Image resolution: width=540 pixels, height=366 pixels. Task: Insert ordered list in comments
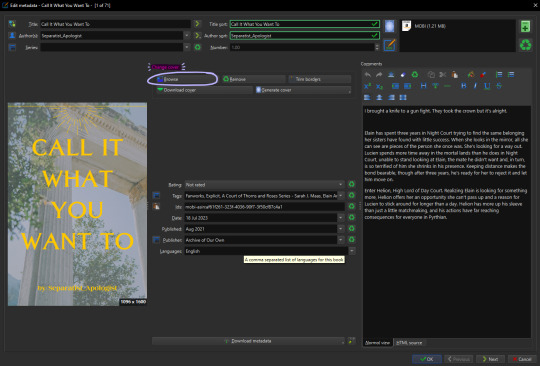pos(499,74)
